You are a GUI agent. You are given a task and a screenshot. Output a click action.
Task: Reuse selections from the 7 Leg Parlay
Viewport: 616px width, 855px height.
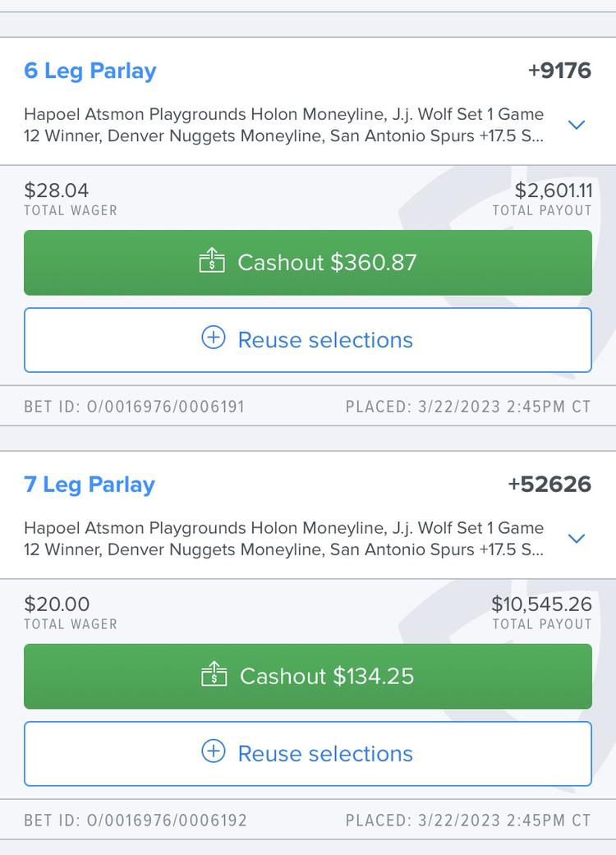308,754
